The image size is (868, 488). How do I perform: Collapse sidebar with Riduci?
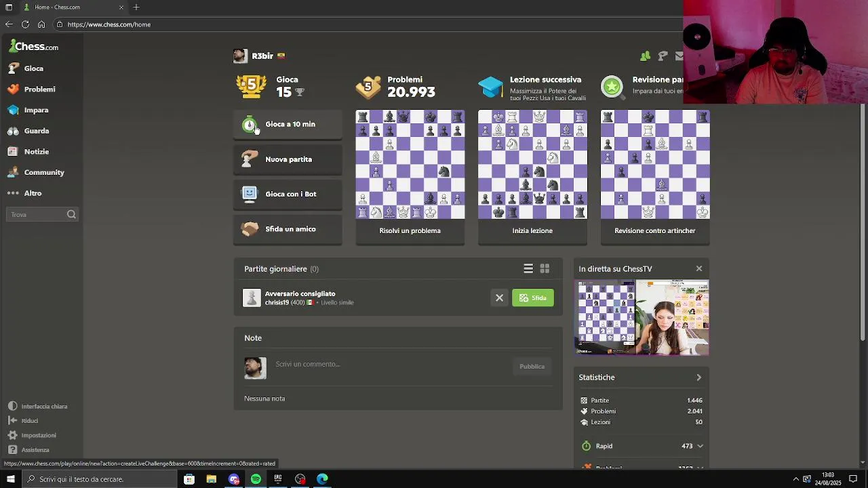coord(23,421)
